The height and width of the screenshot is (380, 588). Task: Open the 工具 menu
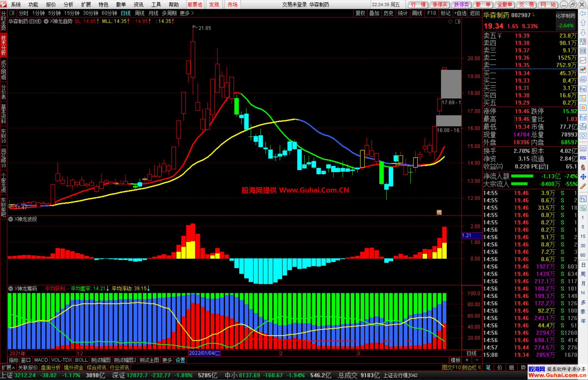tap(156, 5)
